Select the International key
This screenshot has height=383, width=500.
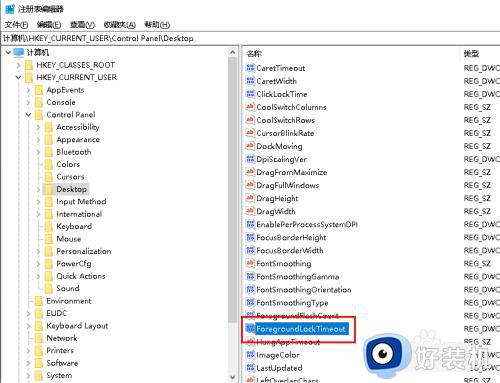click(x=79, y=214)
